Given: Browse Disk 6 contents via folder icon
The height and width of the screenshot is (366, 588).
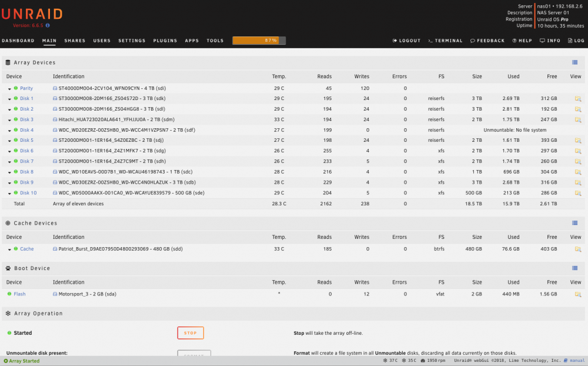Looking at the screenshot, I should coord(578,151).
